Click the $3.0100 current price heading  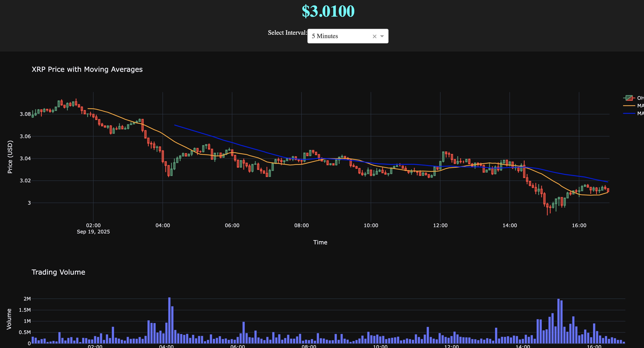328,11
